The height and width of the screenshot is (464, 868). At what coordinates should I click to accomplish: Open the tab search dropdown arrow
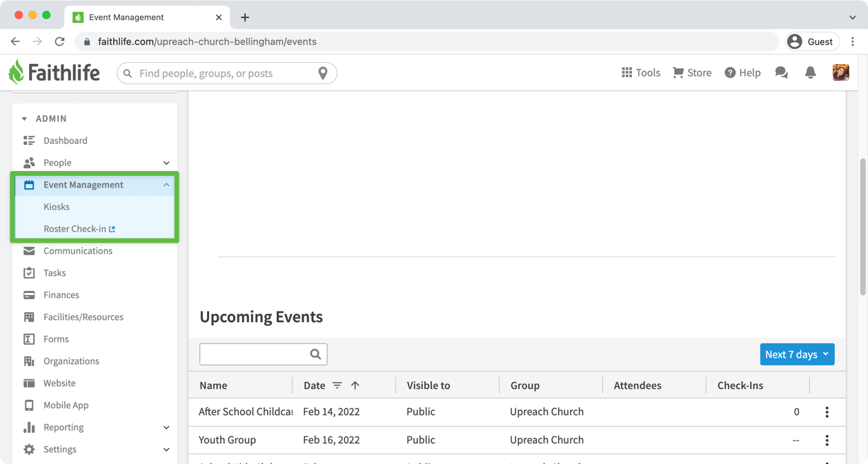[x=853, y=17]
